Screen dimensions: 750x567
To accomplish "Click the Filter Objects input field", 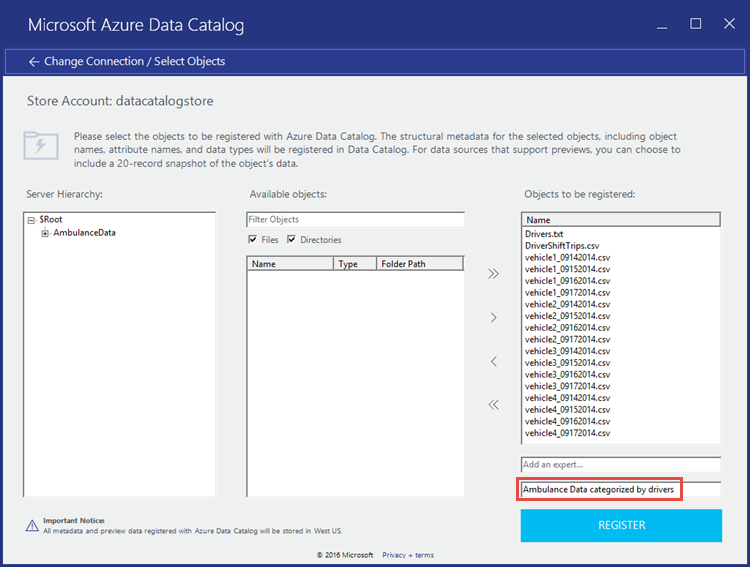I will tap(355, 220).
